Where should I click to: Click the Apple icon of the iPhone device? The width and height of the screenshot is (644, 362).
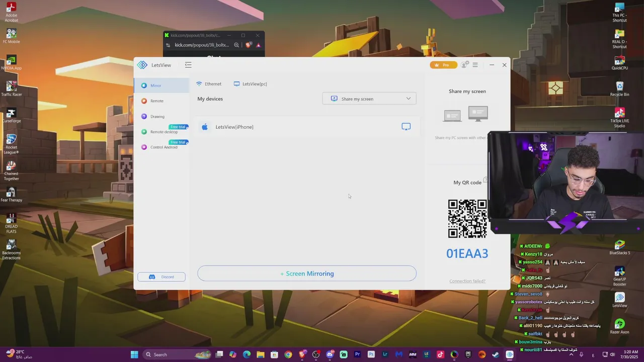click(205, 127)
